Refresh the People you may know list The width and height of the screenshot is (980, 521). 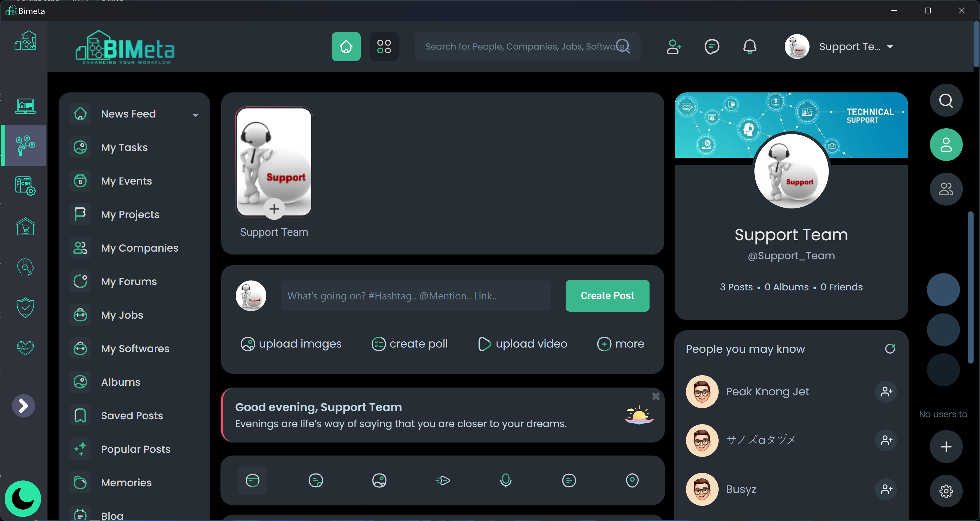click(x=890, y=349)
